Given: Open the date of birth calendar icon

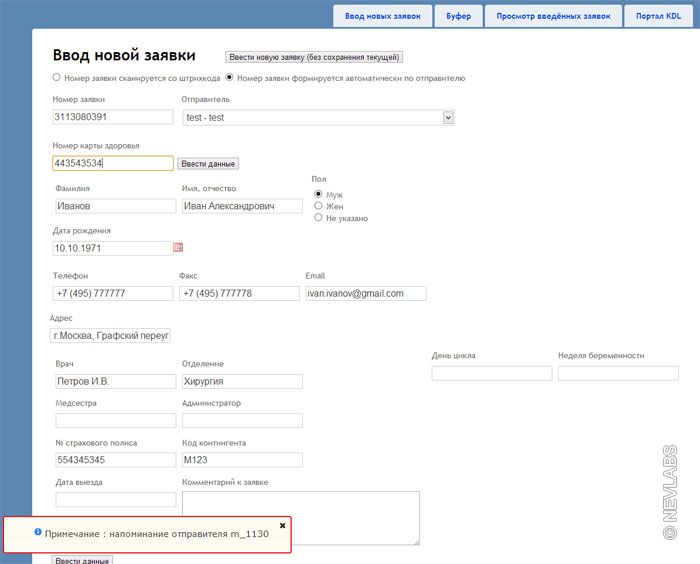Looking at the screenshot, I should click(179, 247).
